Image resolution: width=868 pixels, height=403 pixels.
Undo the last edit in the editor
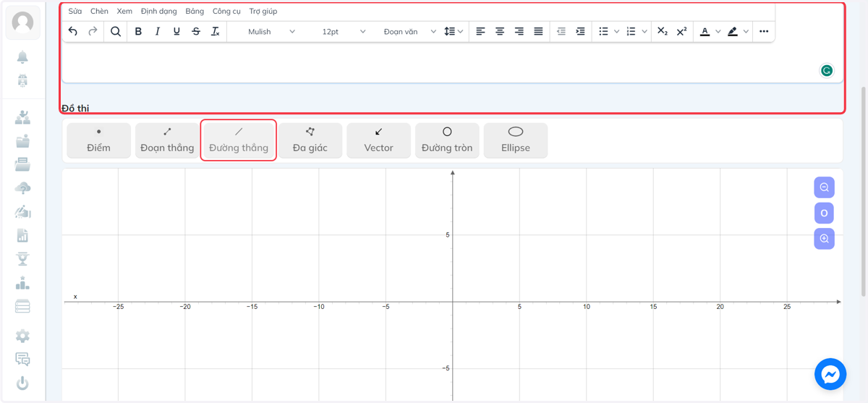click(72, 31)
